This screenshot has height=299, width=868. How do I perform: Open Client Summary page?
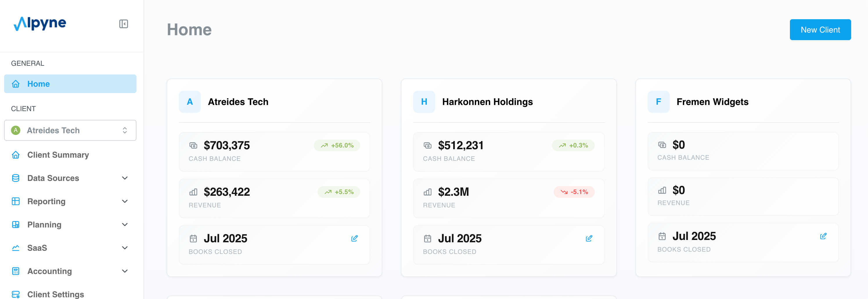click(58, 155)
